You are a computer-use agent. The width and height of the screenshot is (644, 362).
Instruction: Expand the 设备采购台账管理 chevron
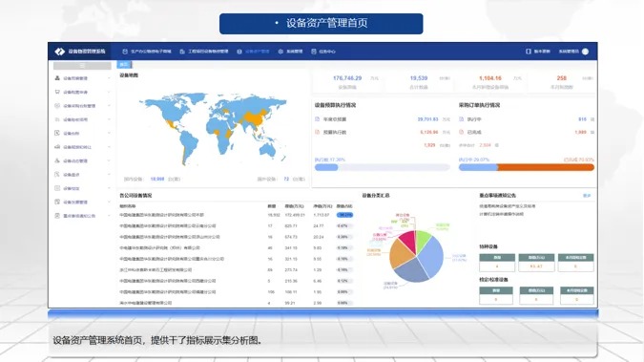(x=109, y=106)
